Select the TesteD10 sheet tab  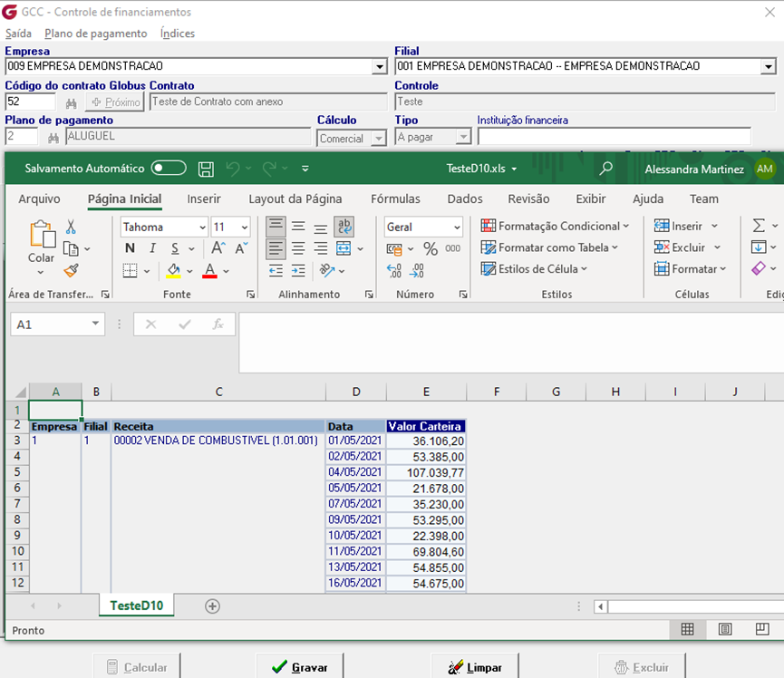(x=137, y=605)
